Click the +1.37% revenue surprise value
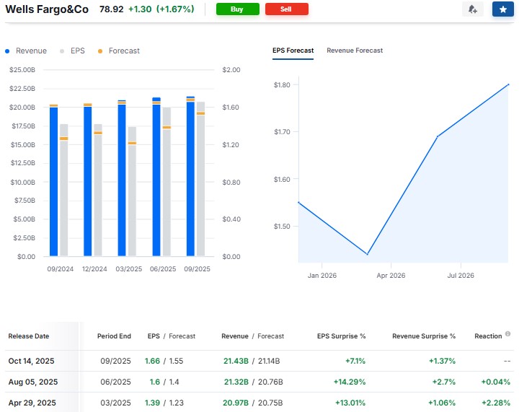Screen dimensions: 532x412 [x=442, y=361]
